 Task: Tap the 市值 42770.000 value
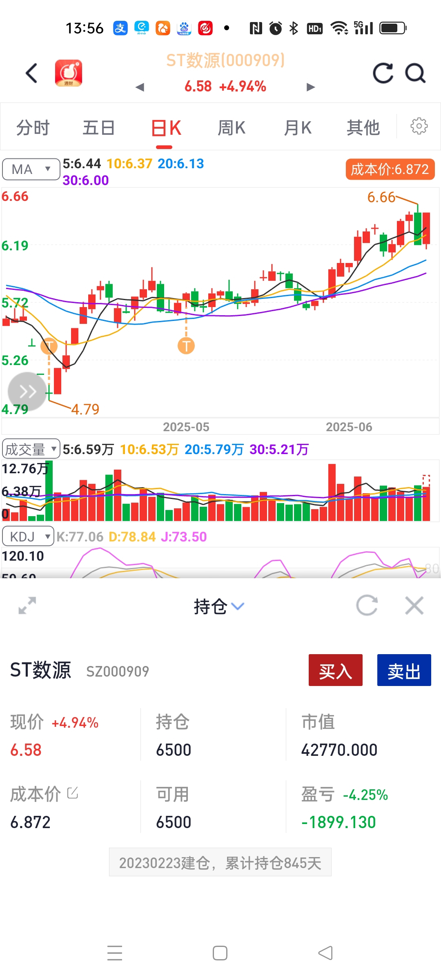click(339, 750)
